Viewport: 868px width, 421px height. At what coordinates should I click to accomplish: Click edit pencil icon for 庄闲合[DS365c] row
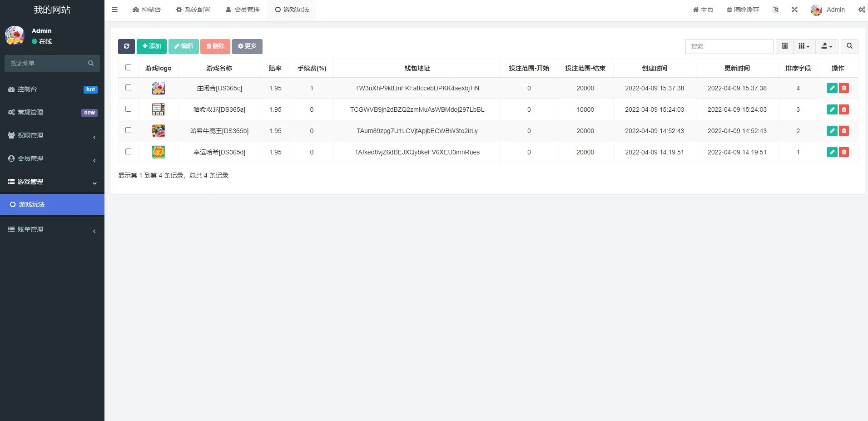[x=832, y=88]
